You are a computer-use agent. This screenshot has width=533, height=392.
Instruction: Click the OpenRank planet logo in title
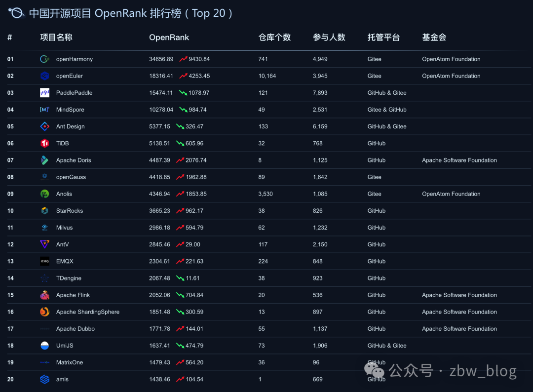(16, 13)
